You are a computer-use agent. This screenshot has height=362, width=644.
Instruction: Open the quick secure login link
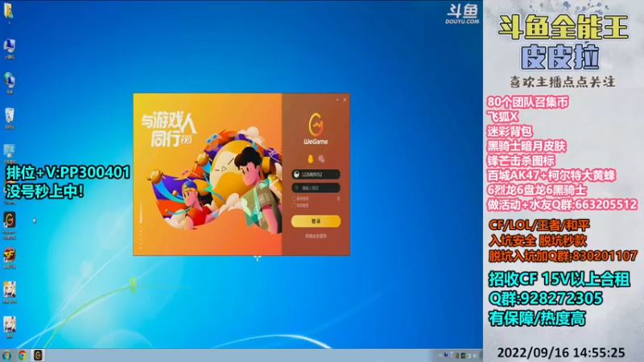point(316,236)
